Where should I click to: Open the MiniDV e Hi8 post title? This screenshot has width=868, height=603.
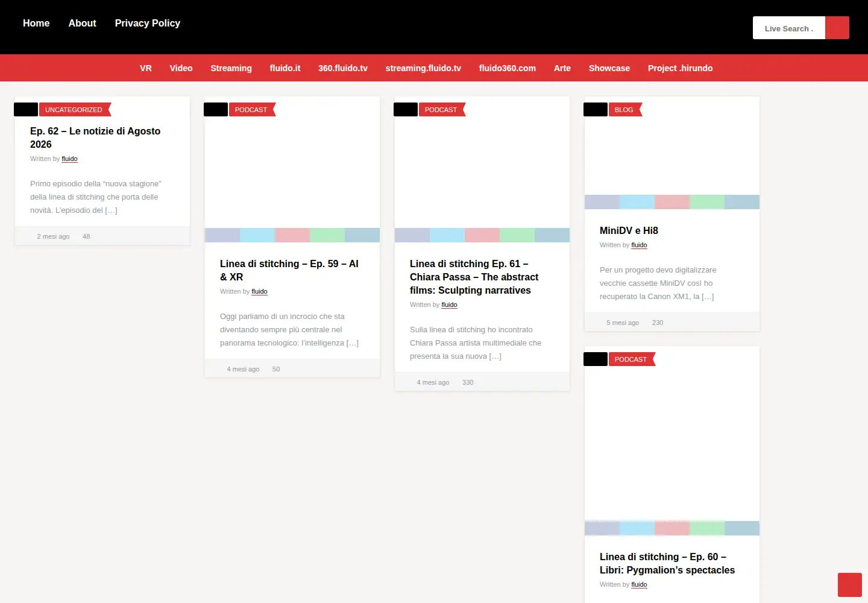tap(629, 230)
